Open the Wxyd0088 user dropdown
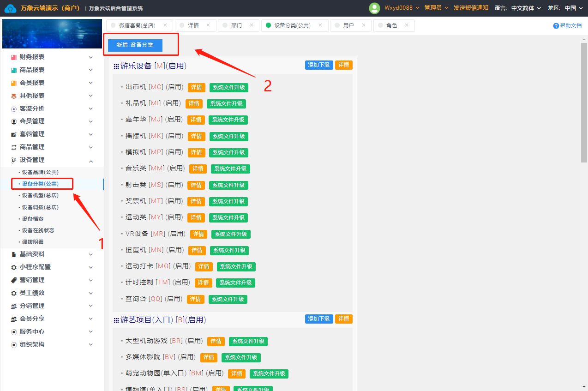 [402, 8]
